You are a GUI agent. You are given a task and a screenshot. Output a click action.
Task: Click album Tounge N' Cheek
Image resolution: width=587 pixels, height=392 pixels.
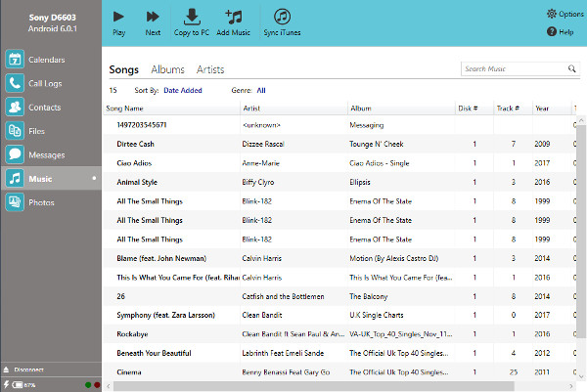377,144
